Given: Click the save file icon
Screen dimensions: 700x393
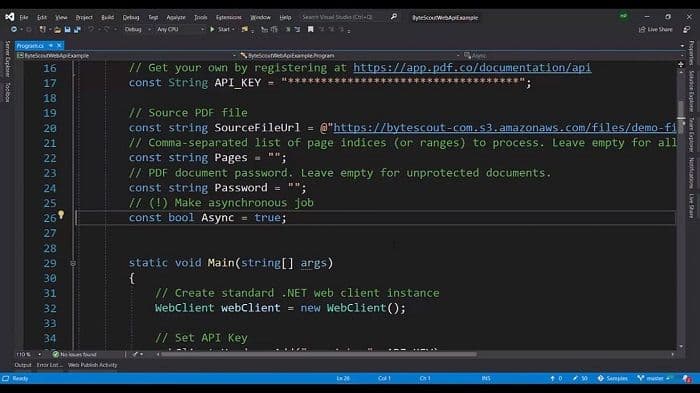Looking at the screenshot, I should click(x=67, y=29).
